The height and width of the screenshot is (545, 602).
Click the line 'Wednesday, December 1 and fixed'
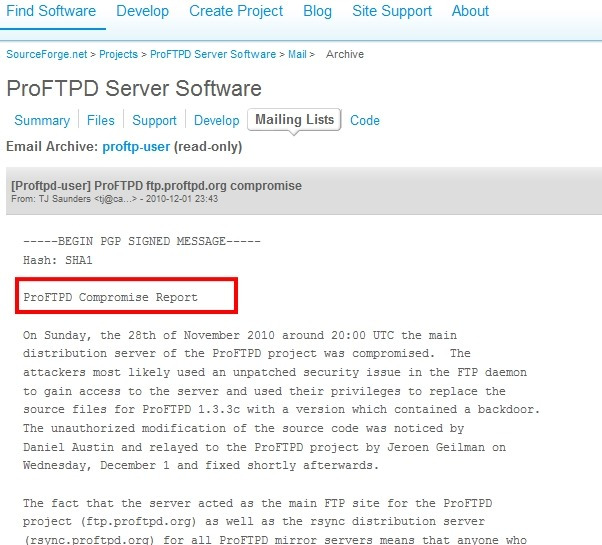coord(201,466)
